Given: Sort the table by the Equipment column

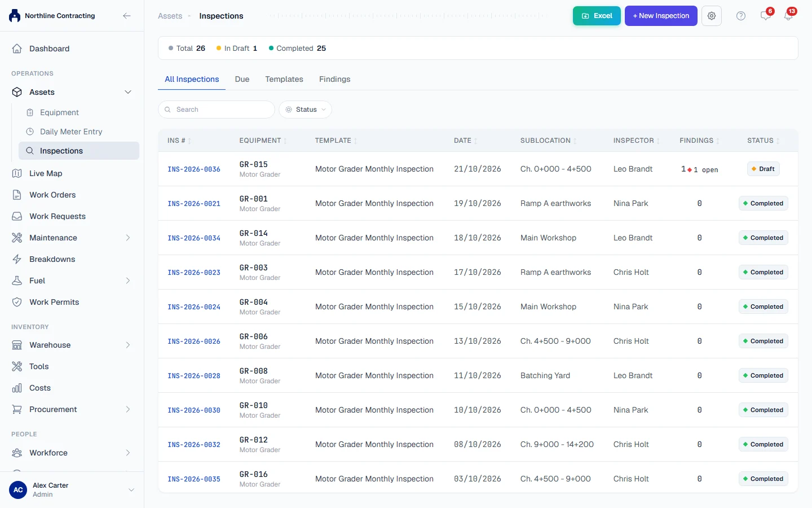Looking at the screenshot, I should pos(263,141).
